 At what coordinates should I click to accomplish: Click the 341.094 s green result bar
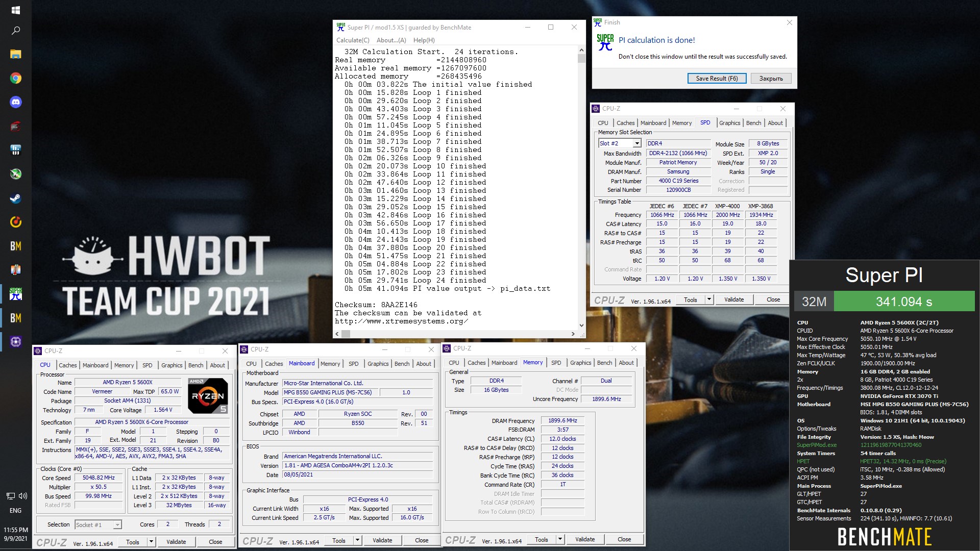click(904, 302)
